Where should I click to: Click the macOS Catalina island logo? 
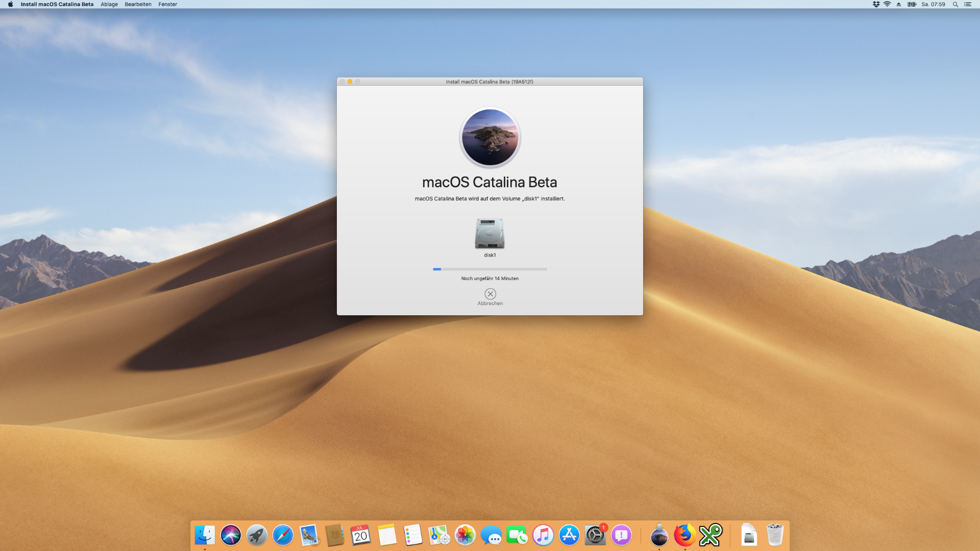(x=489, y=137)
